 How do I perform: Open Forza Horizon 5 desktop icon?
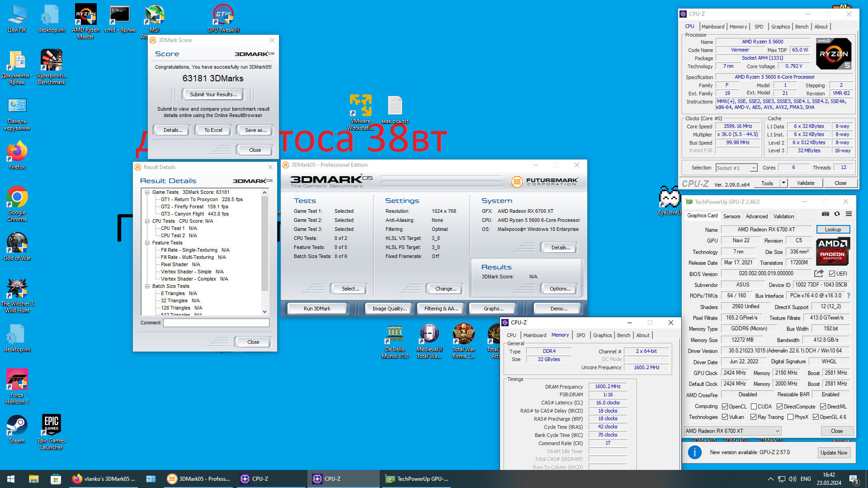coord(17,386)
